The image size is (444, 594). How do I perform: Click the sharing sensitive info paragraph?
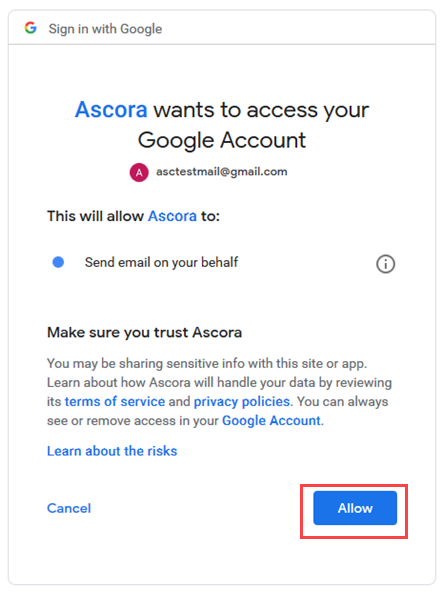pyautogui.click(x=219, y=392)
